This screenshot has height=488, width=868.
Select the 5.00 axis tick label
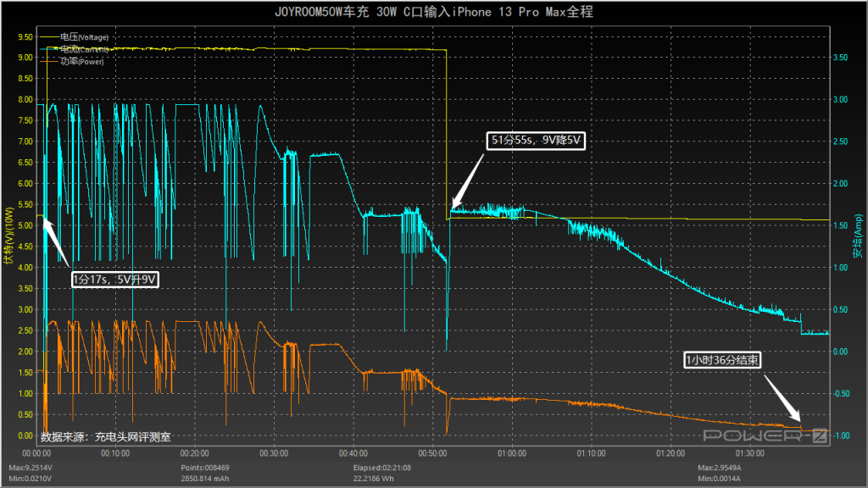25,225
